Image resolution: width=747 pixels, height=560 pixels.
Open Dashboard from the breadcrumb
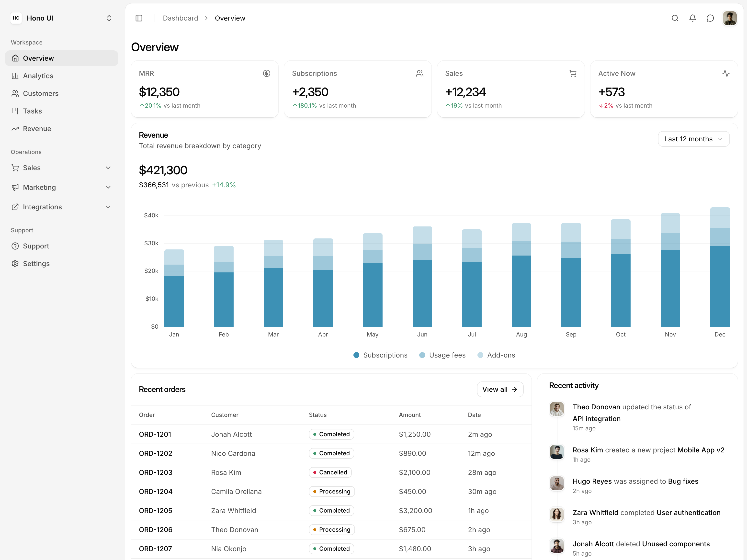(x=180, y=18)
